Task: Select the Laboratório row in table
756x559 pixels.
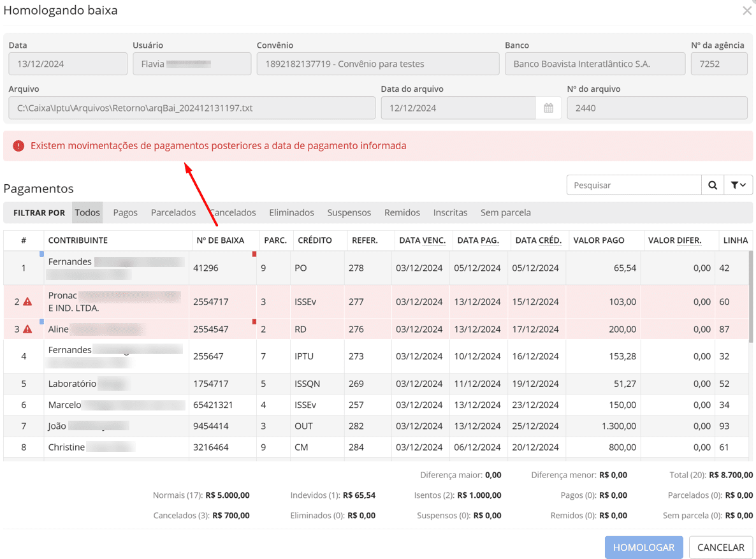Action: (x=72, y=384)
